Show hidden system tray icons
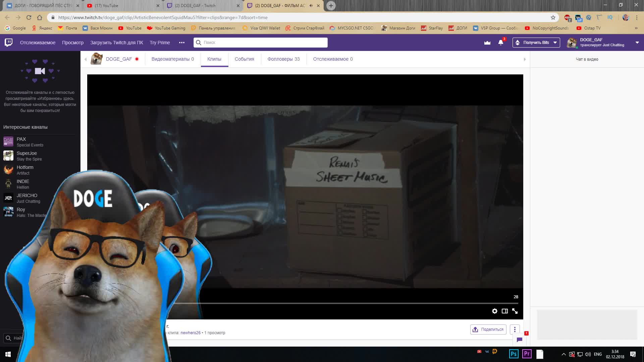The width and height of the screenshot is (644, 362). (x=563, y=354)
